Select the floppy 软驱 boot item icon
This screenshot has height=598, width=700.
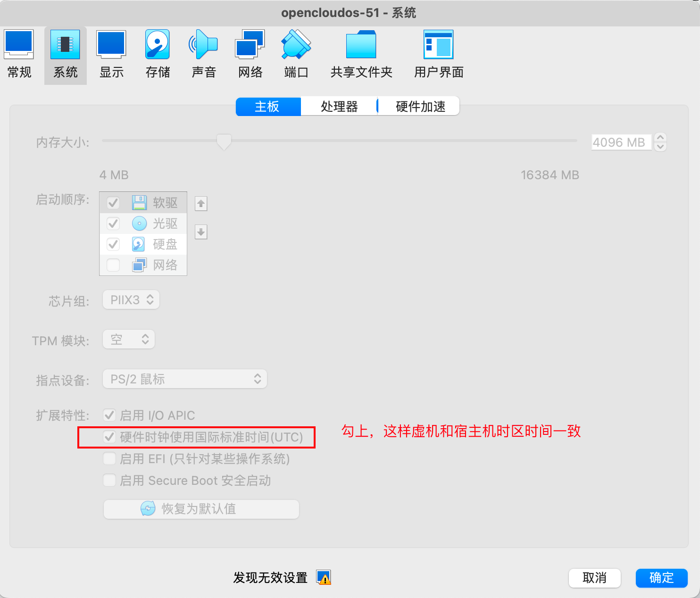tap(139, 202)
